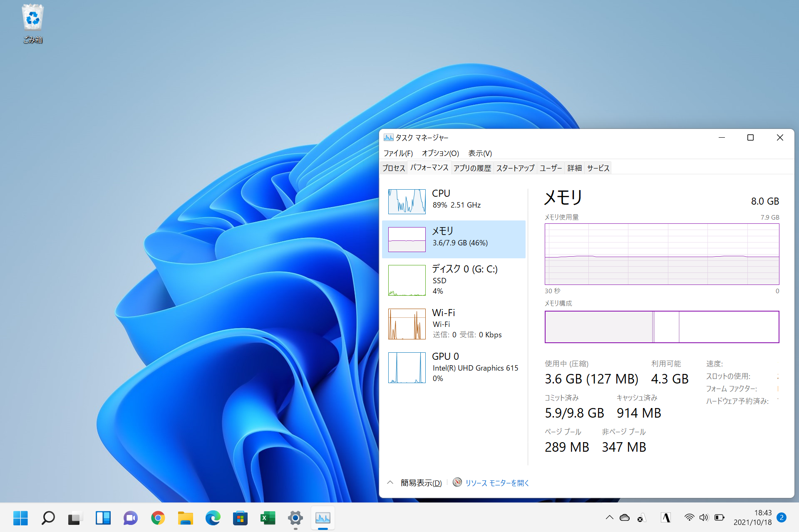Image resolution: width=799 pixels, height=532 pixels.
Task: Launch Google Chrome from the taskbar
Action: [x=158, y=518]
